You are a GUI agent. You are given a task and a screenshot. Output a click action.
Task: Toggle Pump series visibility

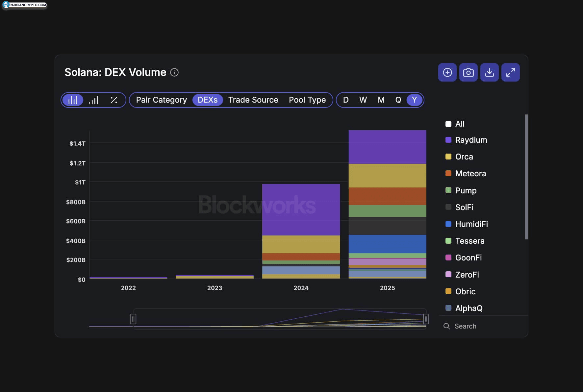pos(461,190)
